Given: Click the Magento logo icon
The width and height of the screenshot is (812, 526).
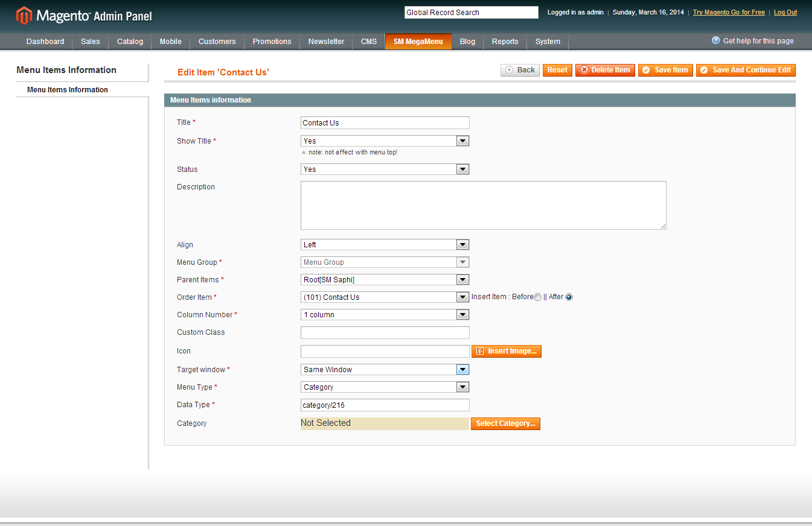Looking at the screenshot, I should click(x=24, y=16).
